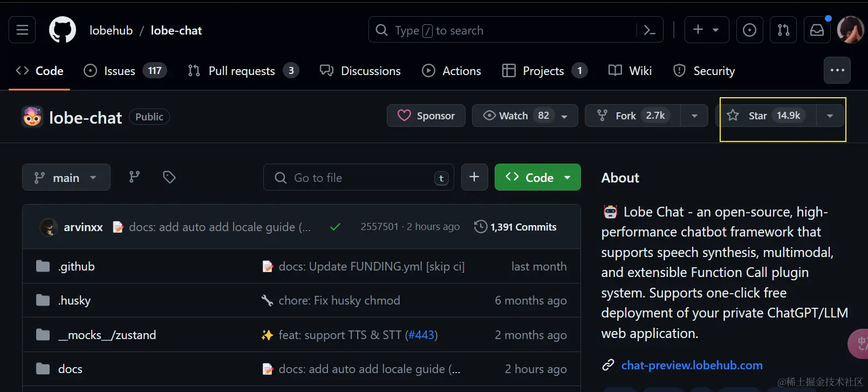The height and width of the screenshot is (392, 868).
Task: View repository tags icon
Action: (169, 177)
